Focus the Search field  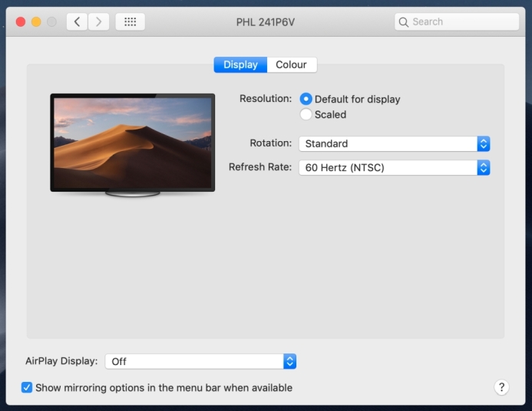tap(457, 22)
